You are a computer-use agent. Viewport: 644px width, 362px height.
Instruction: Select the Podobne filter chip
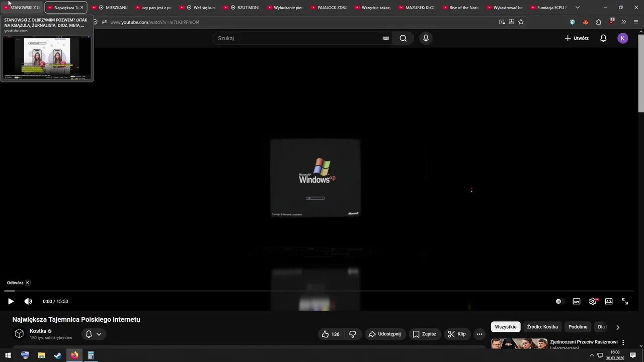(x=578, y=327)
